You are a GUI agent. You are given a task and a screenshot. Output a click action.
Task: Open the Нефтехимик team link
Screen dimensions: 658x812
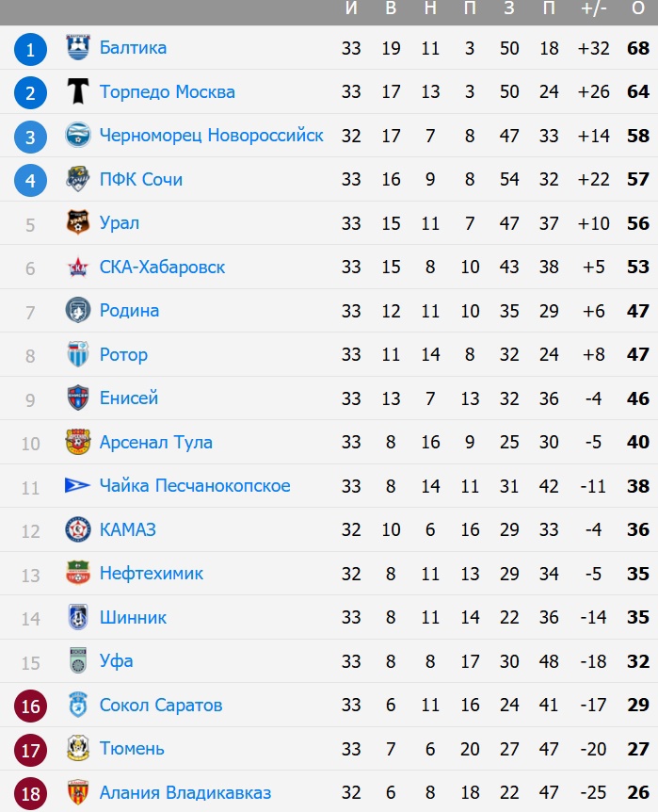[151, 574]
